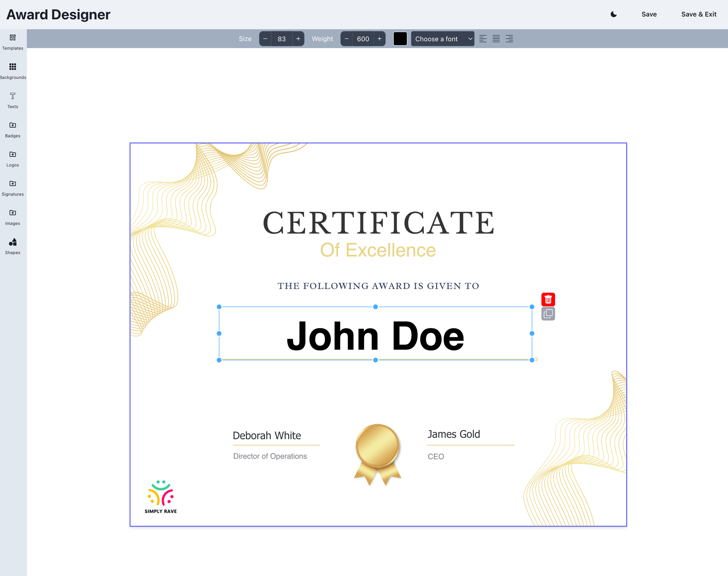Increase font size with the plus button
The image size is (728, 576).
[x=298, y=39]
